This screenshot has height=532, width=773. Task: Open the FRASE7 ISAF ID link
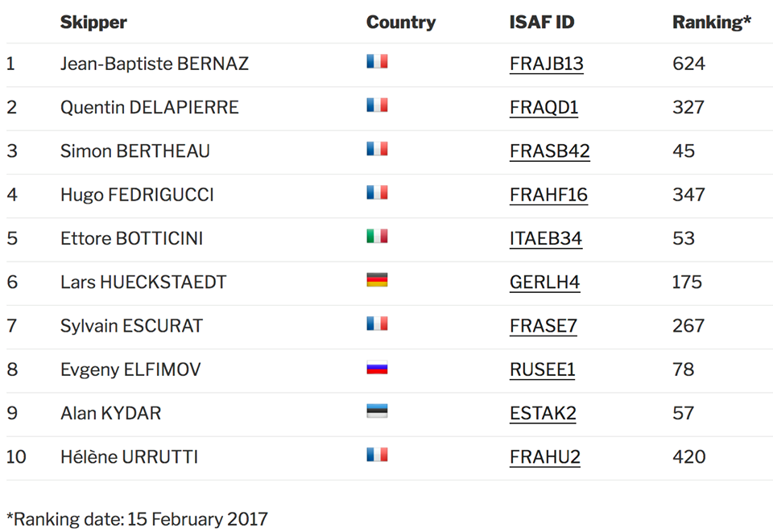coord(543,326)
